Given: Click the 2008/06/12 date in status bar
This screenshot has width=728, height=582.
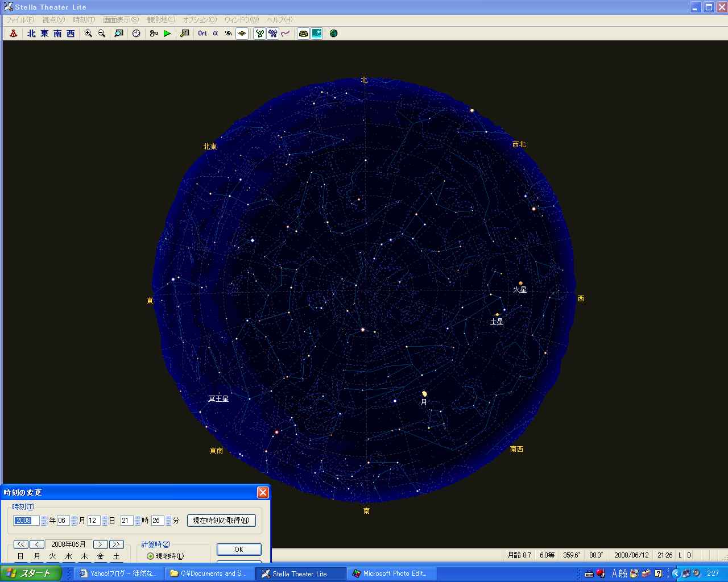Looking at the screenshot, I should (x=631, y=555).
